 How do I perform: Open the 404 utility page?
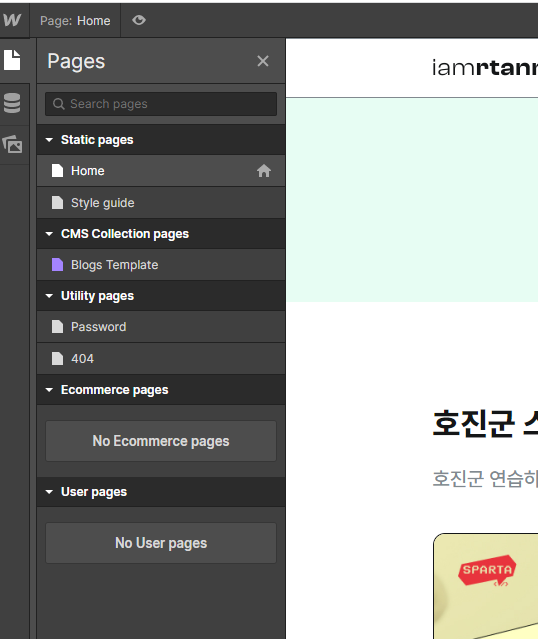click(x=161, y=359)
